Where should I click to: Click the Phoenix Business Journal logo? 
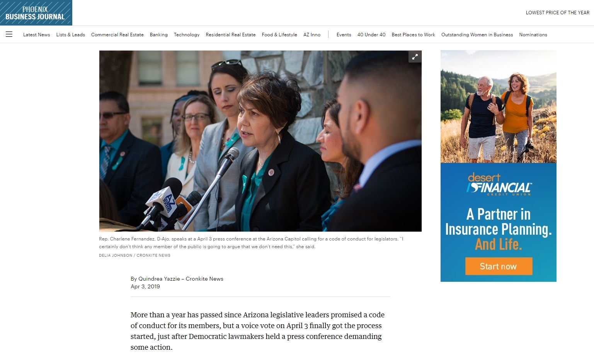pos(36,13)
